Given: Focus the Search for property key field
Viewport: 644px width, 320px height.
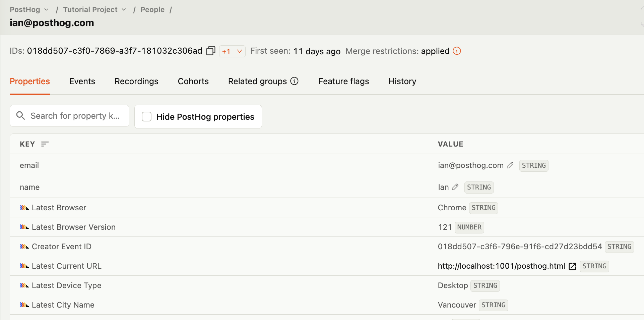Looking at the screenshot, I should 69,116.
